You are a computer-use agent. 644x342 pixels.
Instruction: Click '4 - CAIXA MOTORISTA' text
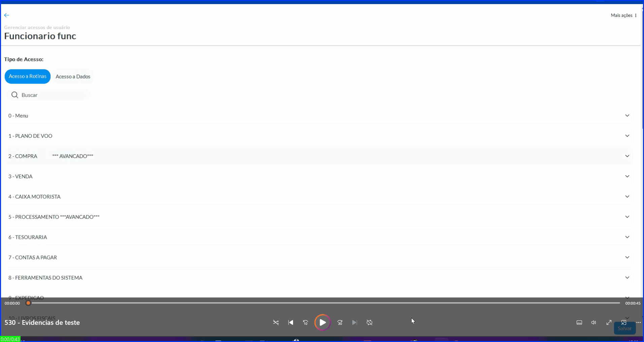[x=34, y=197]
